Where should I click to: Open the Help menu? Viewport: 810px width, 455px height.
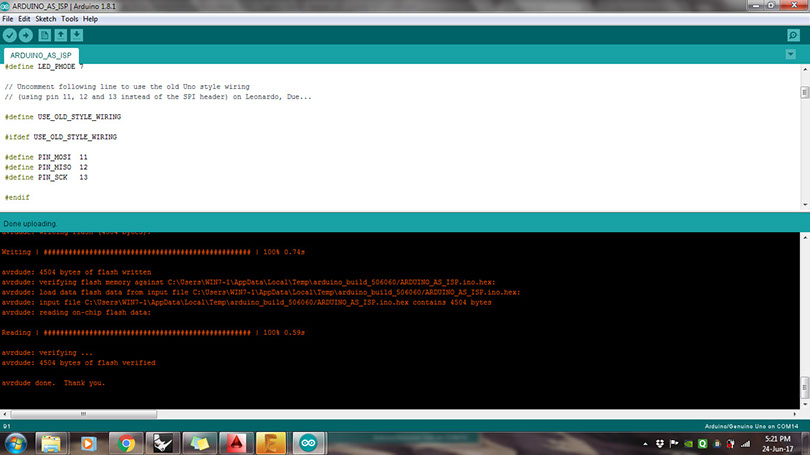point(90,19)
